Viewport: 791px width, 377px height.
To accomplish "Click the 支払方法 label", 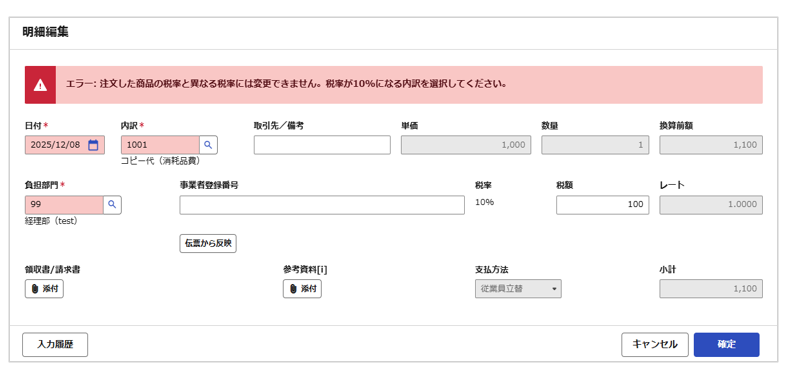I will 491,270.
